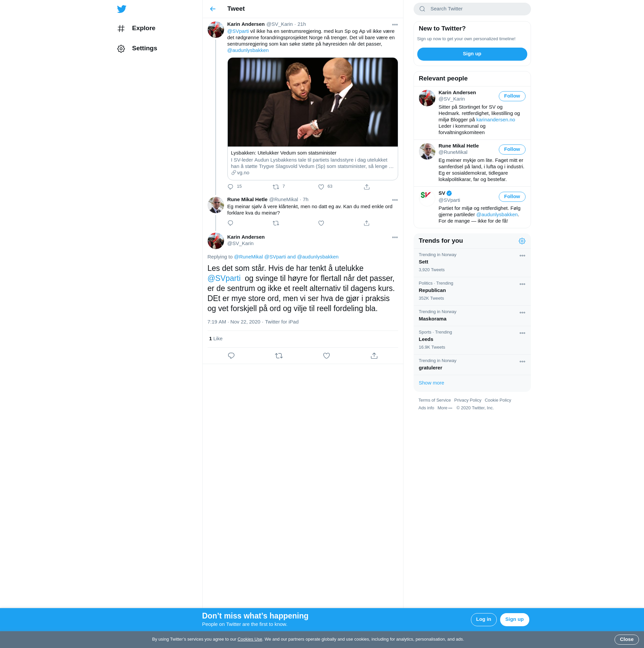The image size is (644, 648).
Task: Open more options on the top tweet
Action: point(395,25)
